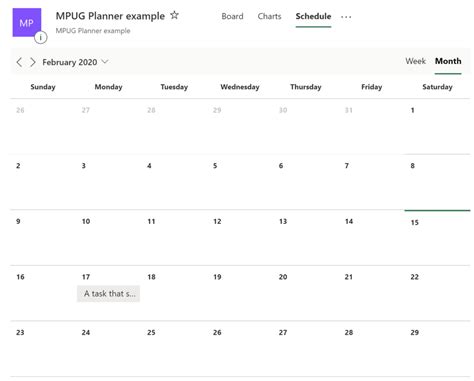Select the February 3 day cell
The height and width of the screenshot is (381, 474).
coord(108,182)
